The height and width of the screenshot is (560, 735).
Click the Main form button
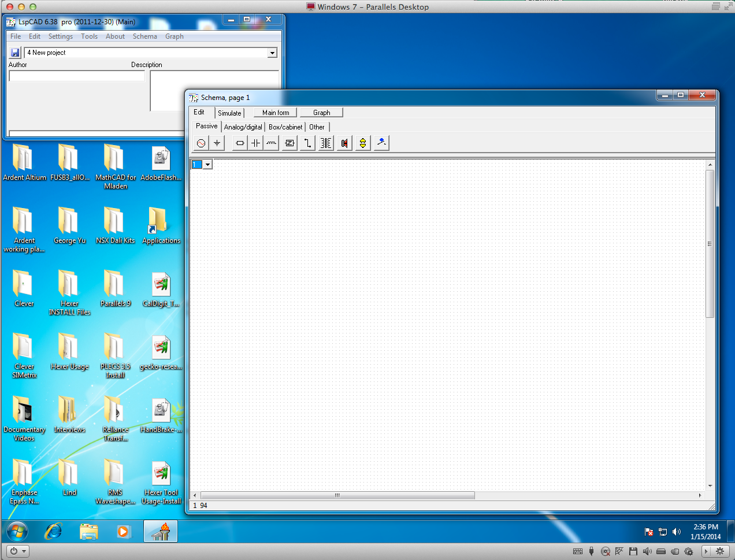point(276,113)
